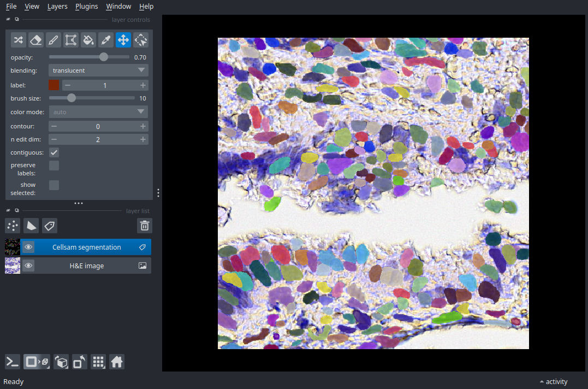
Task: Expand the activity panel
Action: (554, 381)
